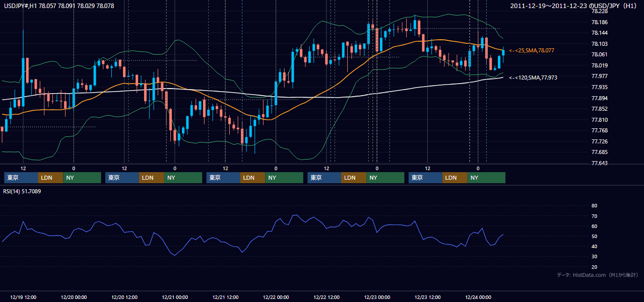Select the 12/22 12:00 time axis label
The height and width of the screenshot is (302, 644).
327,297
